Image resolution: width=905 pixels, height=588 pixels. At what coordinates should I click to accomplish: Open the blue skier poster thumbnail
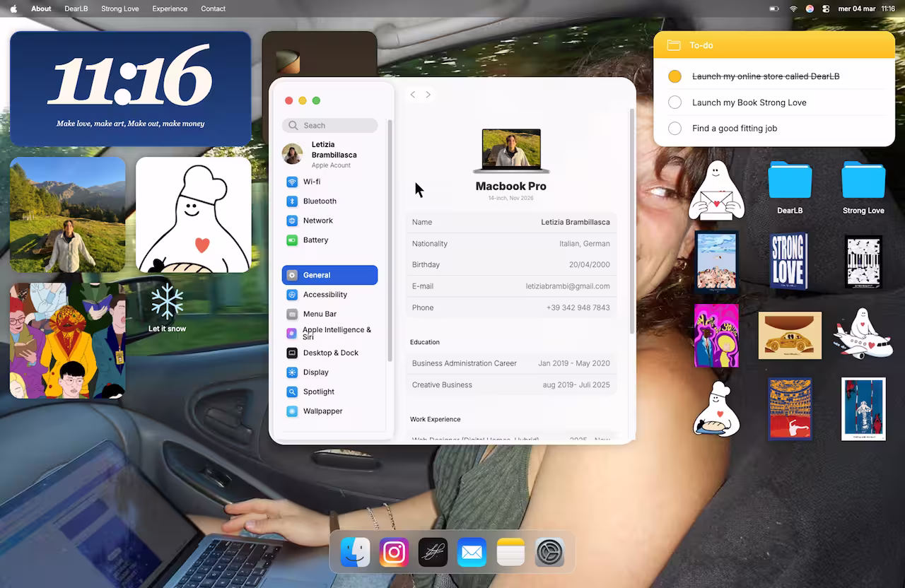(x=863, y=408)
